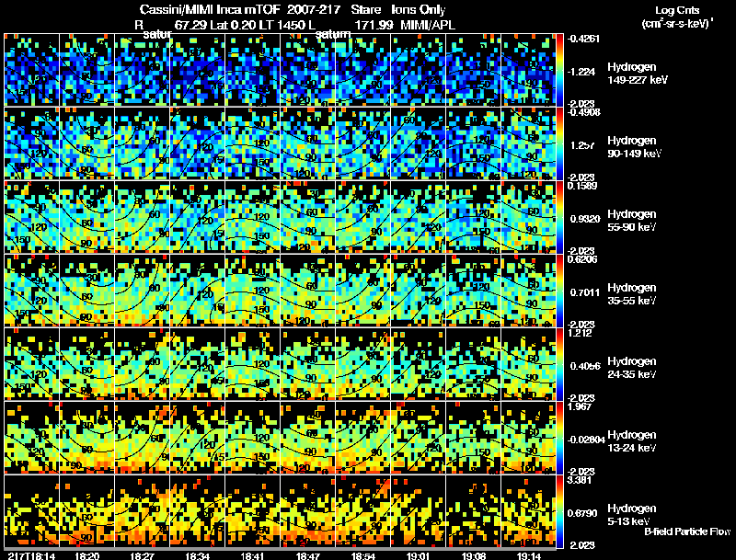Click the '-0.4261' colorbar maximum value
This screenshot has height=560, width=736.
click(583, 39)
